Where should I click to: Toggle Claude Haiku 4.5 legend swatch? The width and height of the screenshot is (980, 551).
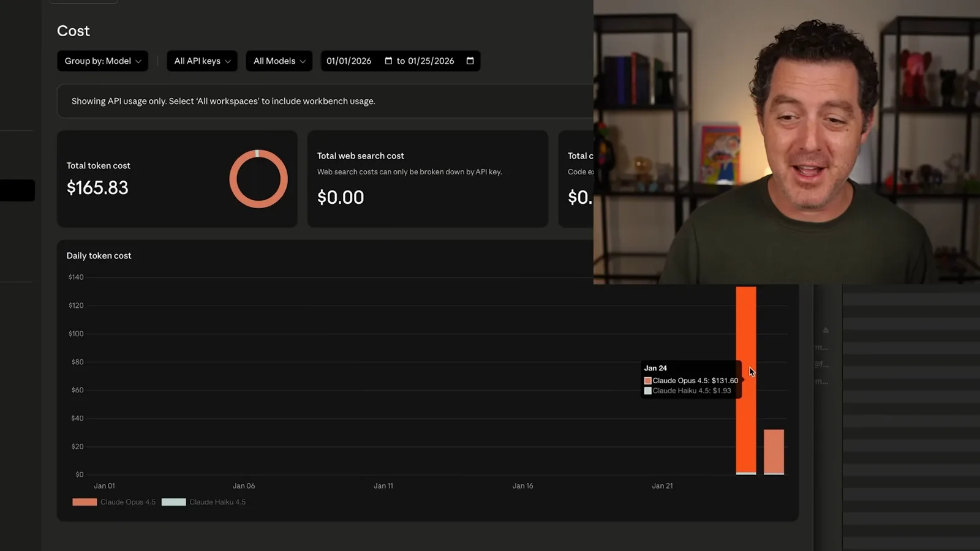173,502
